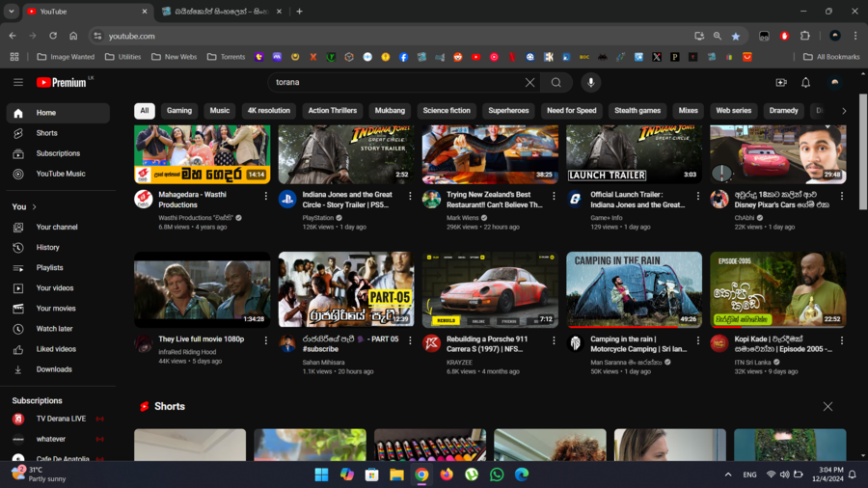Select the Web series chip
Image resolution: width=868 pixels, height=488 pixels.
click(734, 111)
